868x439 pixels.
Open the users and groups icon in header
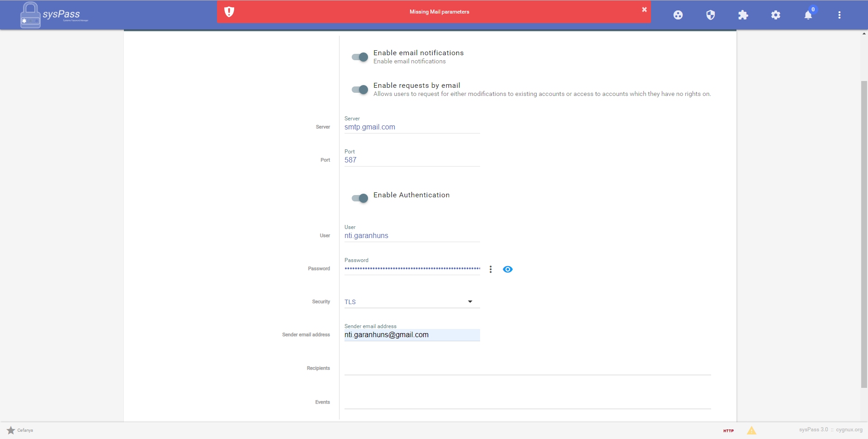click(x=678, y=15)
